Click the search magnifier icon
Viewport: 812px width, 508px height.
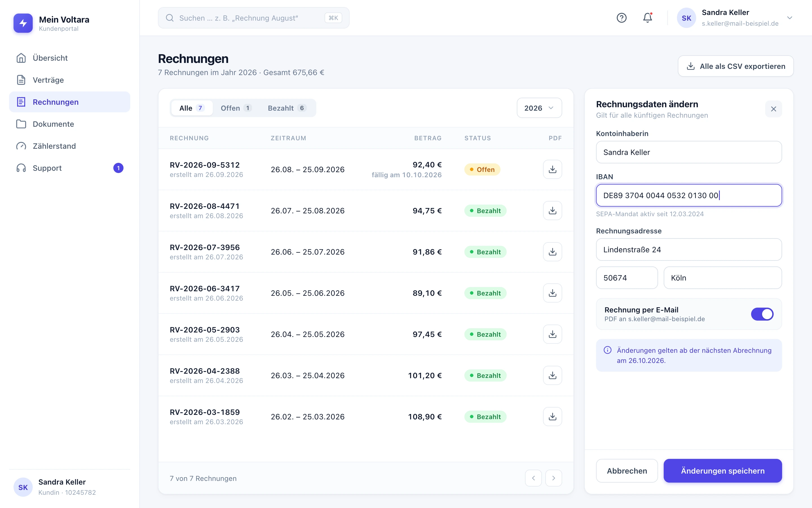pos(170,18)
